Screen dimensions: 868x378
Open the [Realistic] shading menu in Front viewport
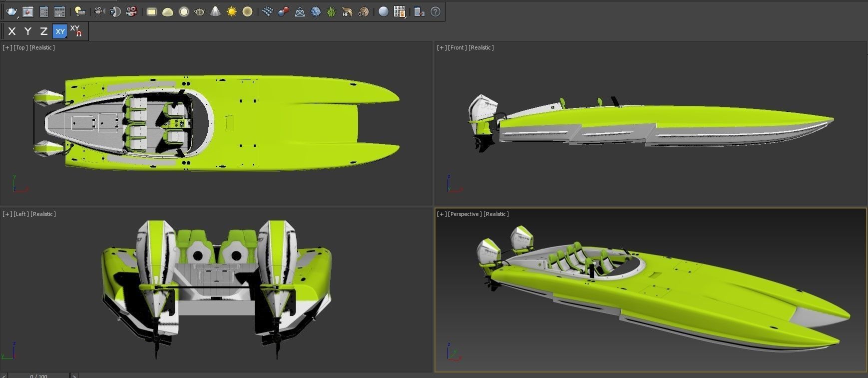point(481,47)
